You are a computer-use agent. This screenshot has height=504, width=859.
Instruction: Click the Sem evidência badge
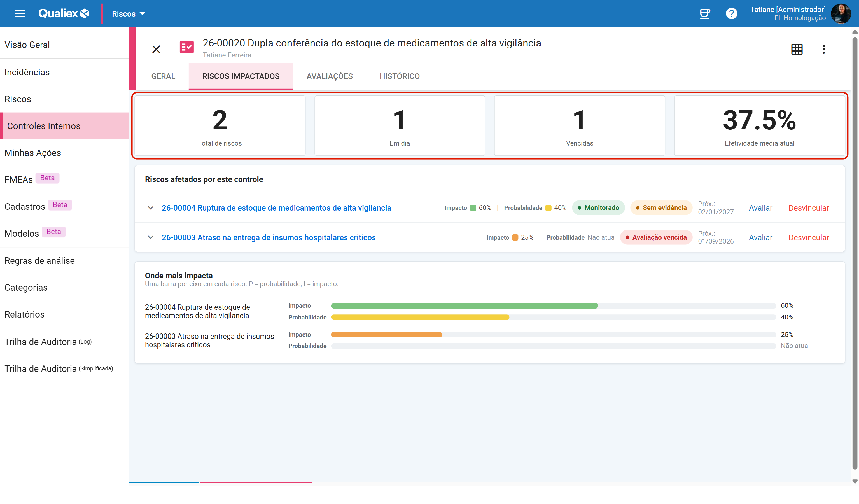661,208
